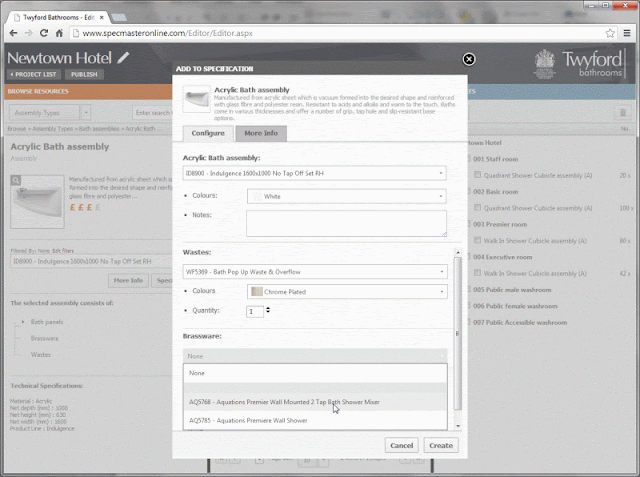640x477 pixels.
Task: Bookmark page with star icon
Action: pos(610,33)
